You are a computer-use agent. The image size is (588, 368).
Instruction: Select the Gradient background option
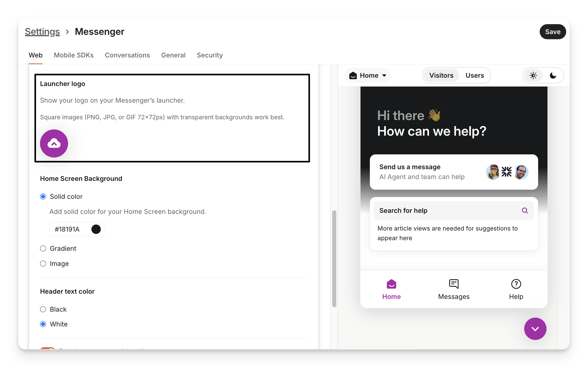[43, 249]
